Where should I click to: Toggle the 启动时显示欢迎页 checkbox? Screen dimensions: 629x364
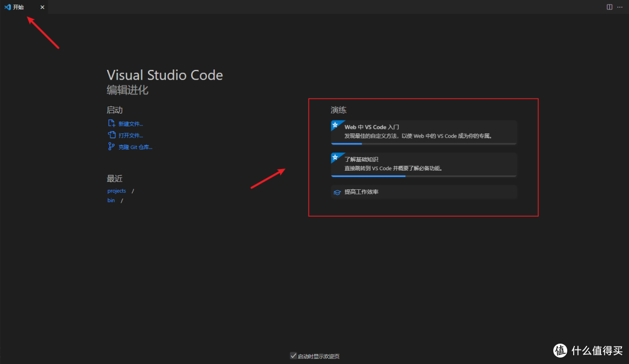click(x=293, y=355)
